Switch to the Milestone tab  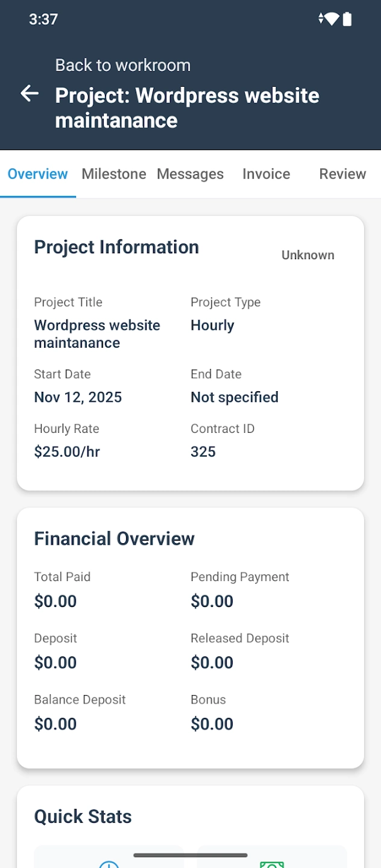click(x=114, y=174)
